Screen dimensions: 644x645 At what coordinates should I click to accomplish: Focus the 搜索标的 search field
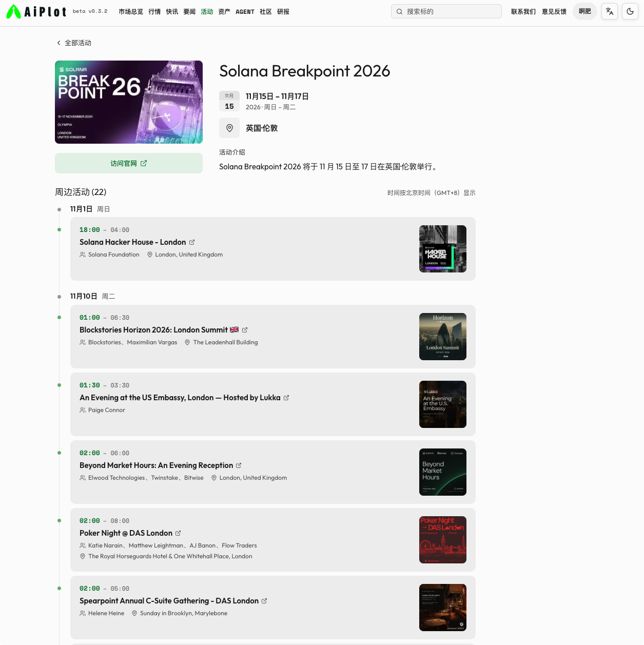pyautogui.click(x=446, y=11)
